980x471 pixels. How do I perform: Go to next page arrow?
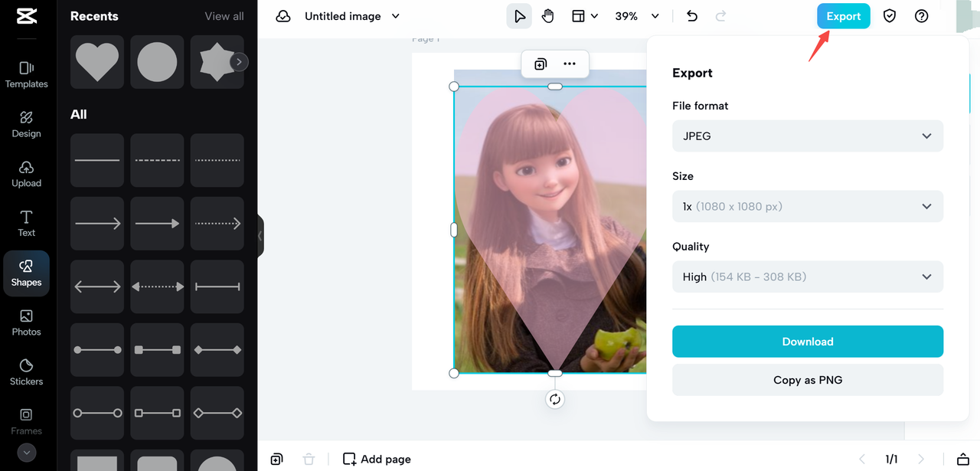tap(921, 460)
